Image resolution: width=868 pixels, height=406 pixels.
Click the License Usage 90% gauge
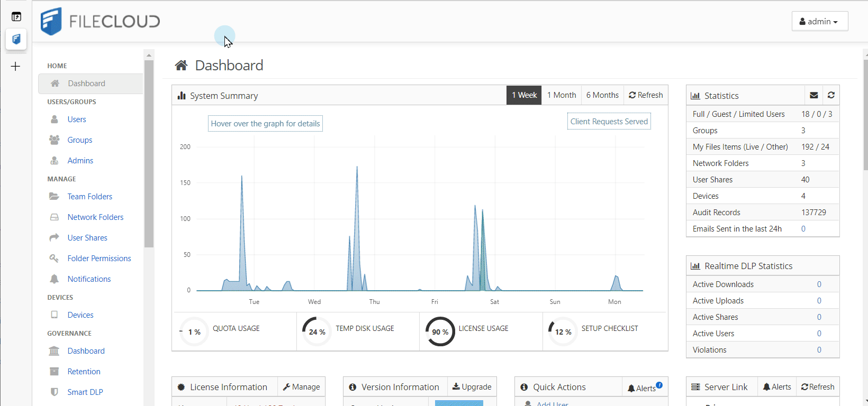click(440, 331)
